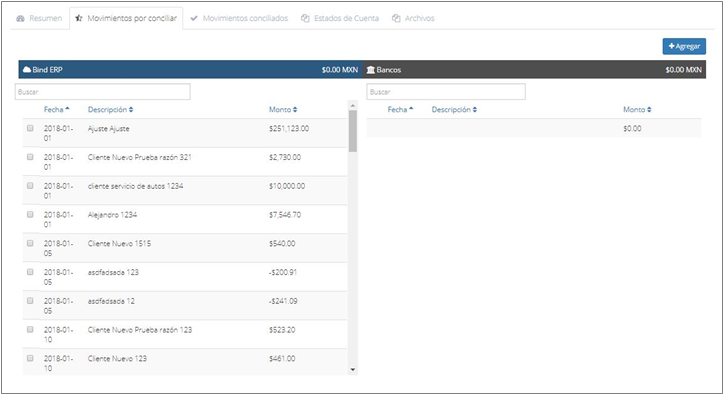The image size is (724, 394).
Task: Check the Cliente Nuevo 123 row checkbox
Action: pyautogui.click(x=30, y=358)
